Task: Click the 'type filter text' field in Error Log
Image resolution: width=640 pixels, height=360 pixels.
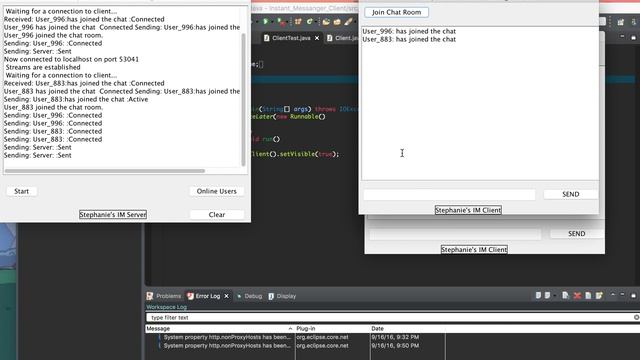Action: point(390,317)
